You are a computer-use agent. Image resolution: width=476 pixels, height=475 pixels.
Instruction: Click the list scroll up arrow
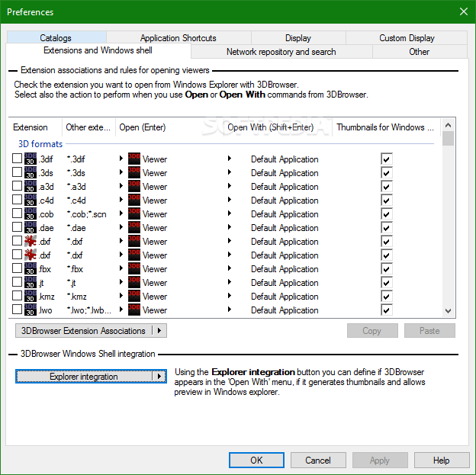[448, 125]
